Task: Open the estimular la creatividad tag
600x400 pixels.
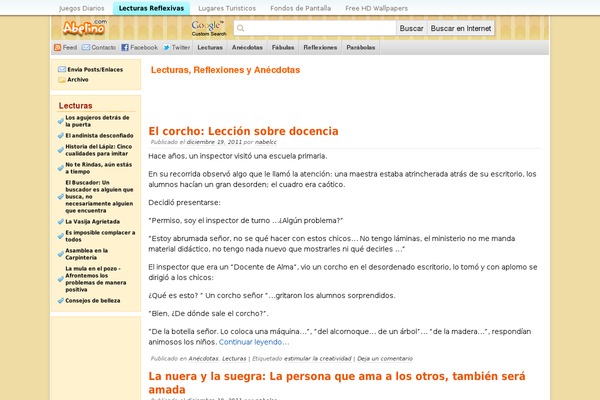Action: pos(318,359)
